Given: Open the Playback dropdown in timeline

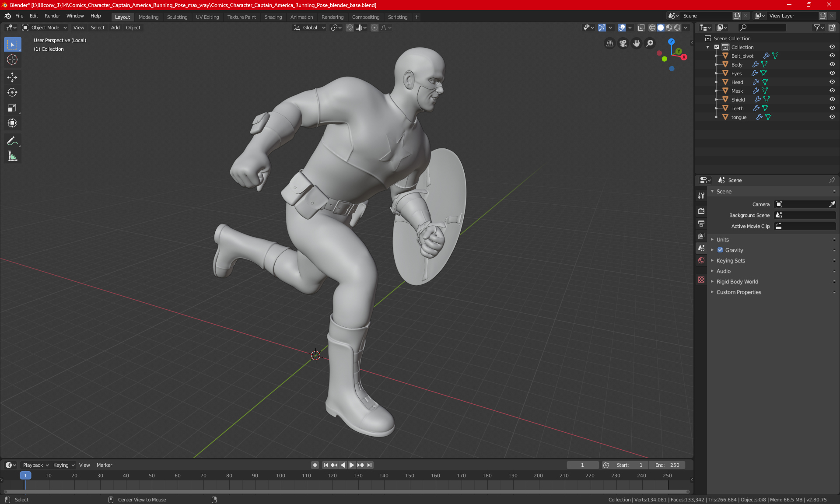Looking at the screenshot, I should (35, 465).
